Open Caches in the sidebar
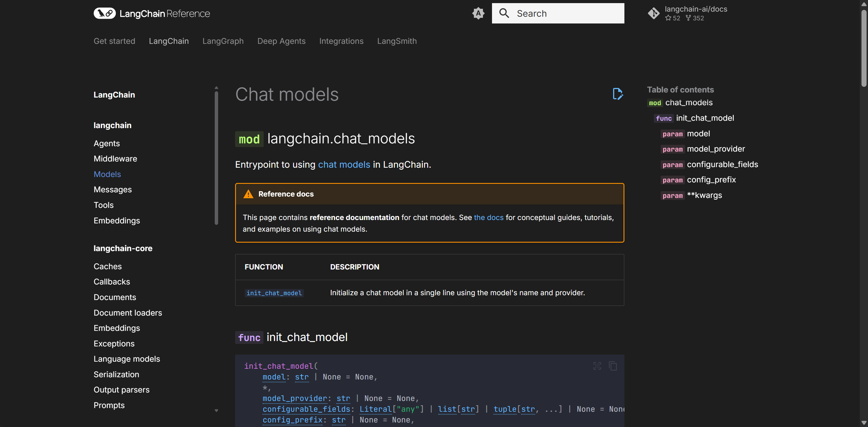Viewport: 868px width, 427px height. [x=108, y=266]
